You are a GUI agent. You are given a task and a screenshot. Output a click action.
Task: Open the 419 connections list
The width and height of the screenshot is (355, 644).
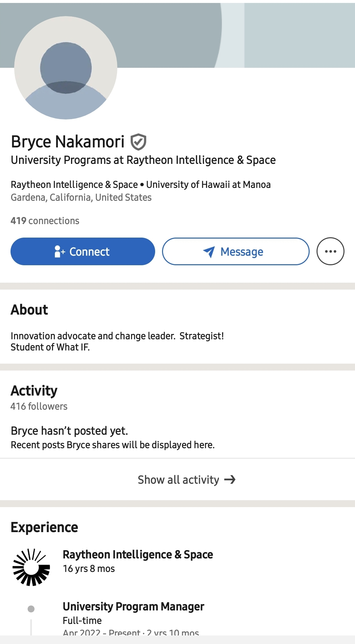pos(45,221)
